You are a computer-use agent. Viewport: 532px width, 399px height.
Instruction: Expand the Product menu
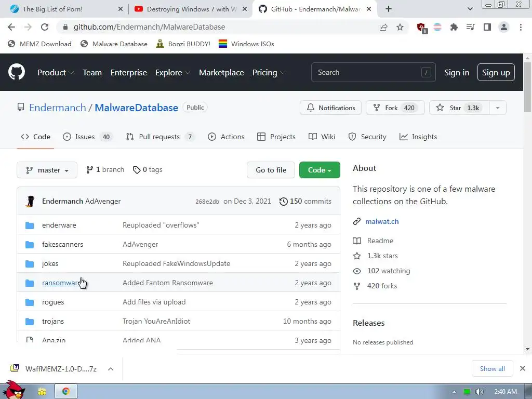pos(56,73)
